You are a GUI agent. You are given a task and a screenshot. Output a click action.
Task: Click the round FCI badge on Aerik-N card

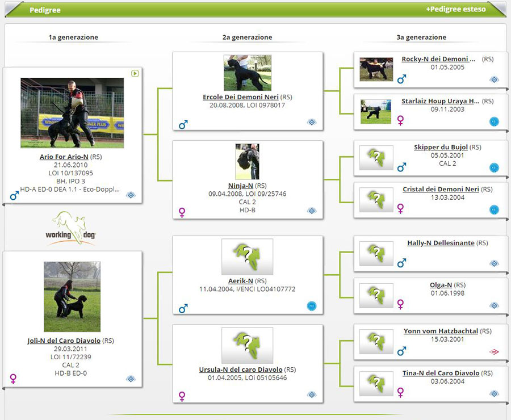tap(312, 306)
